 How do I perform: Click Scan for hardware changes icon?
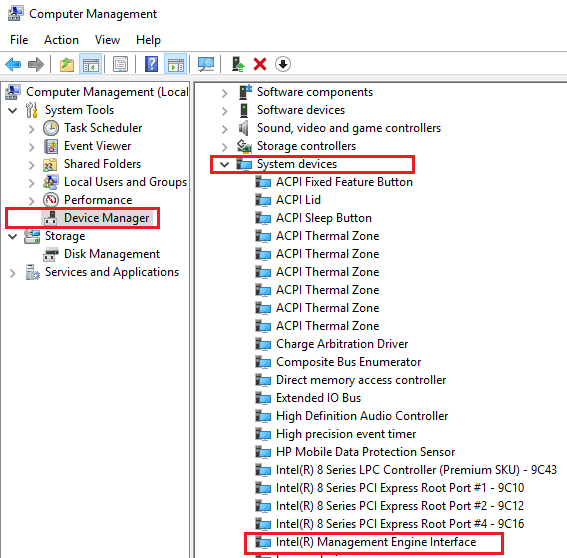[206, 65]
